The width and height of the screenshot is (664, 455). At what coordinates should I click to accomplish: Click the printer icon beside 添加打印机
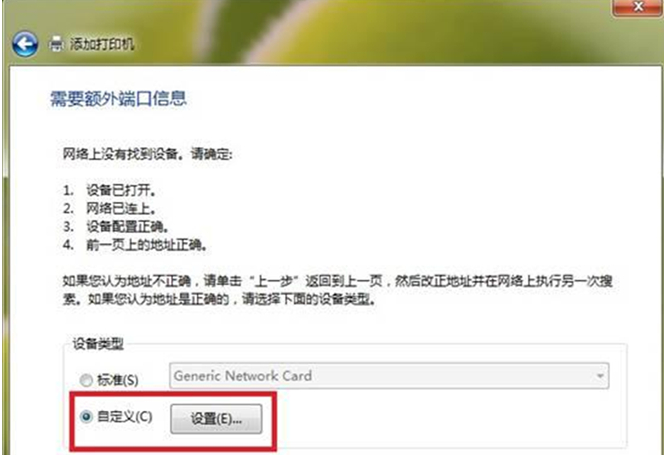click(56, 44)
